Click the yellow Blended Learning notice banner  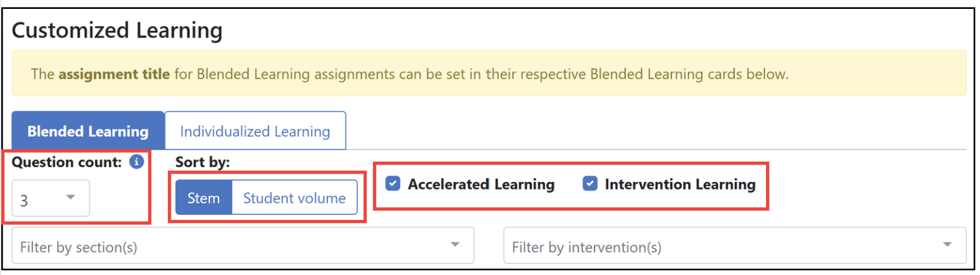(x=489, y=74)
